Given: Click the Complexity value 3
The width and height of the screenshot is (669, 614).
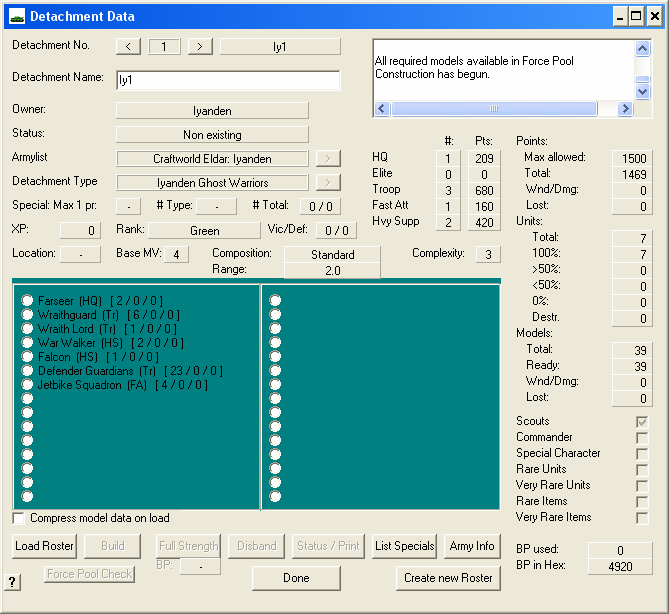Looking at the screenshot, I should click(488, 255).
